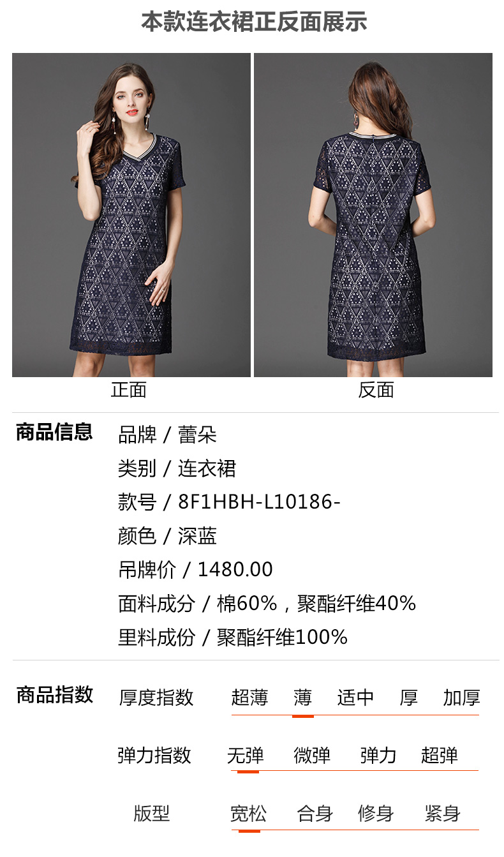Image resolution: width=504 pixels, height=857 pixels.
Task: Select the 宽松 fit option
Action: 248,814
